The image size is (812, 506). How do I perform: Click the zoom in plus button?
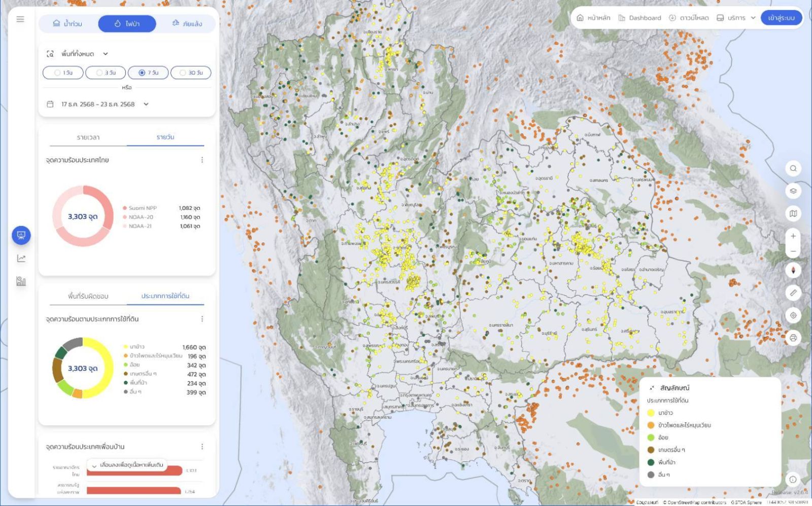793,236
